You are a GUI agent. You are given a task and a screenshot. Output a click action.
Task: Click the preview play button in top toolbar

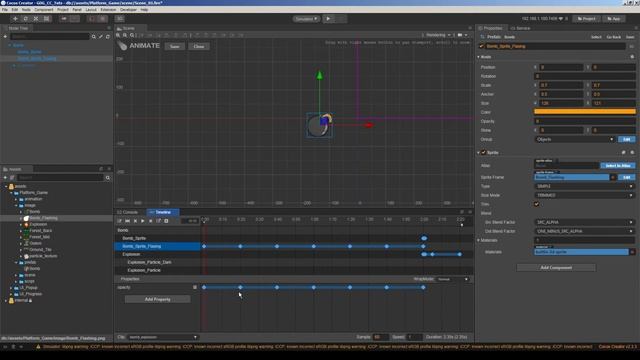[328, 19]
